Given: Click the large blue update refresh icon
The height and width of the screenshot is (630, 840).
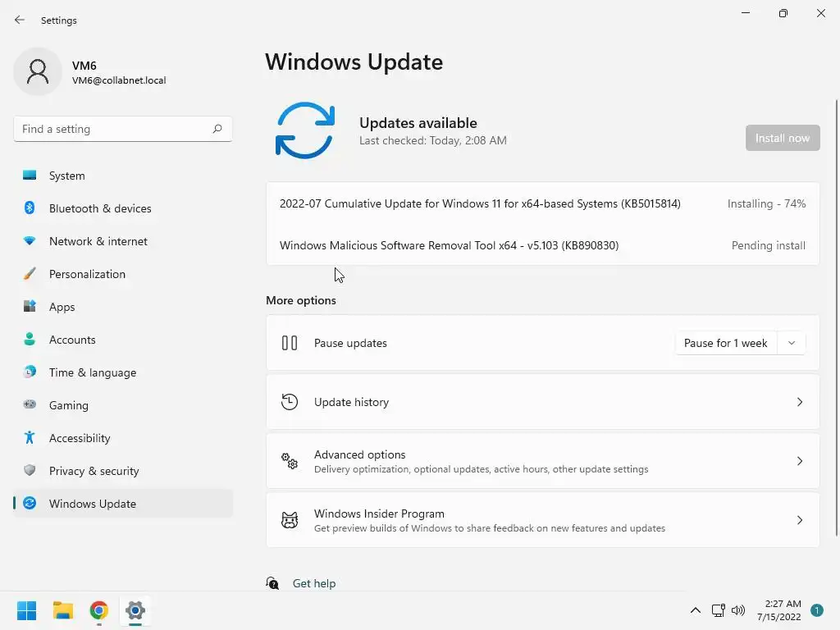Looking at the screenshot, I should click(x=305, y=130).
